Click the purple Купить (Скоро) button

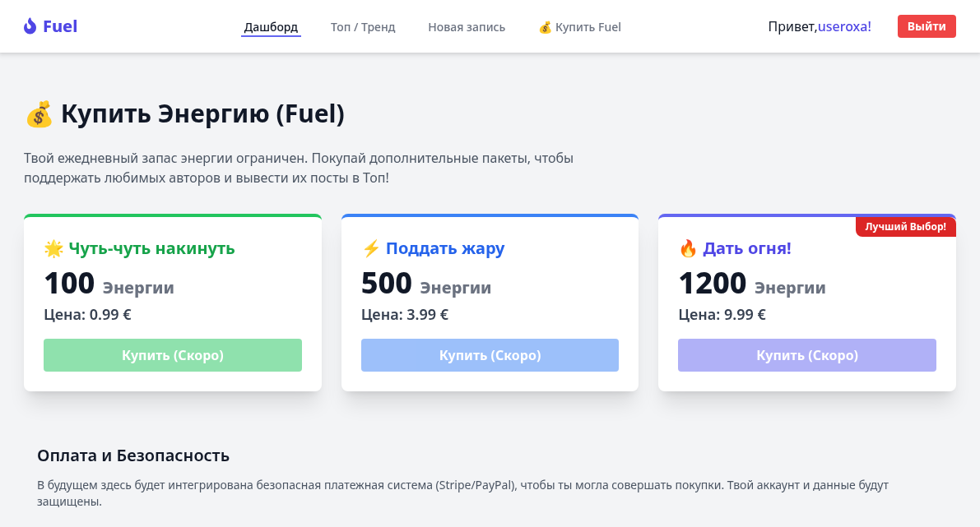click(807, 355)
